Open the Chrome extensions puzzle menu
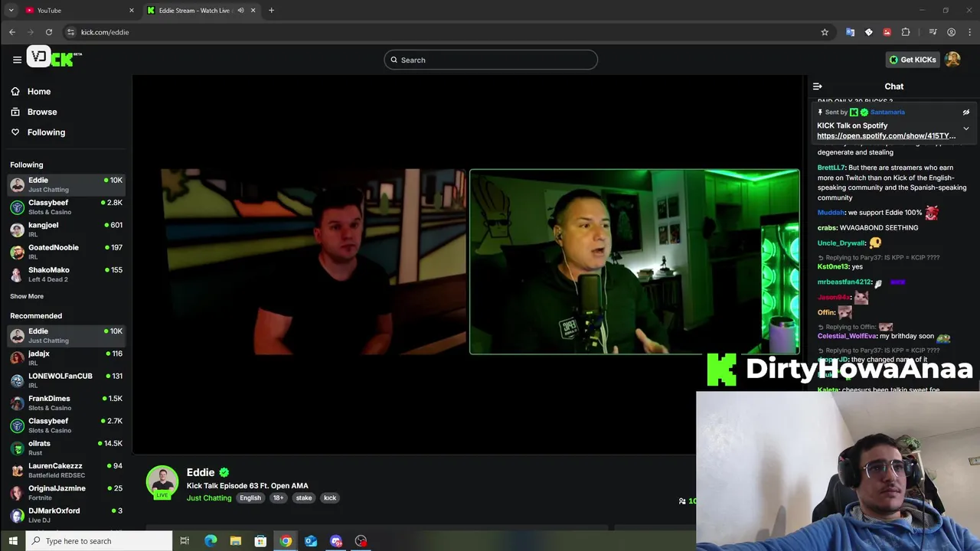The width and height of the screenshot is (980, 551). (906, 32)
